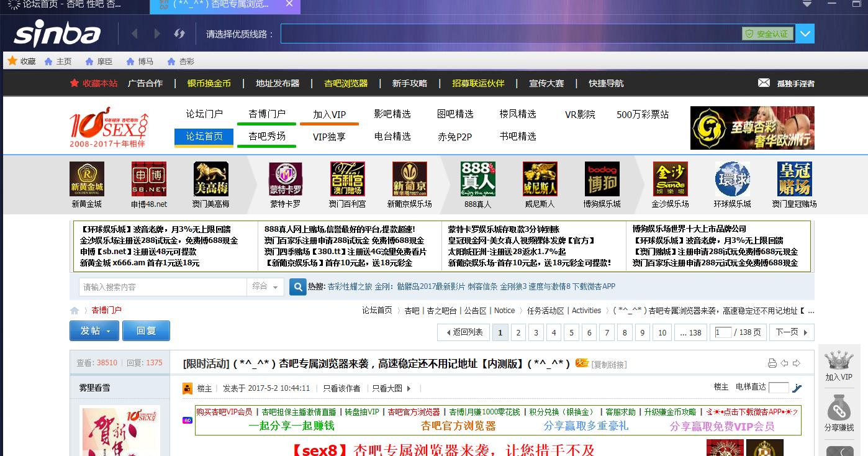Open the VR影院 navigation item
The height and width of the screenshot is (456, 868).
coord(580,114)
